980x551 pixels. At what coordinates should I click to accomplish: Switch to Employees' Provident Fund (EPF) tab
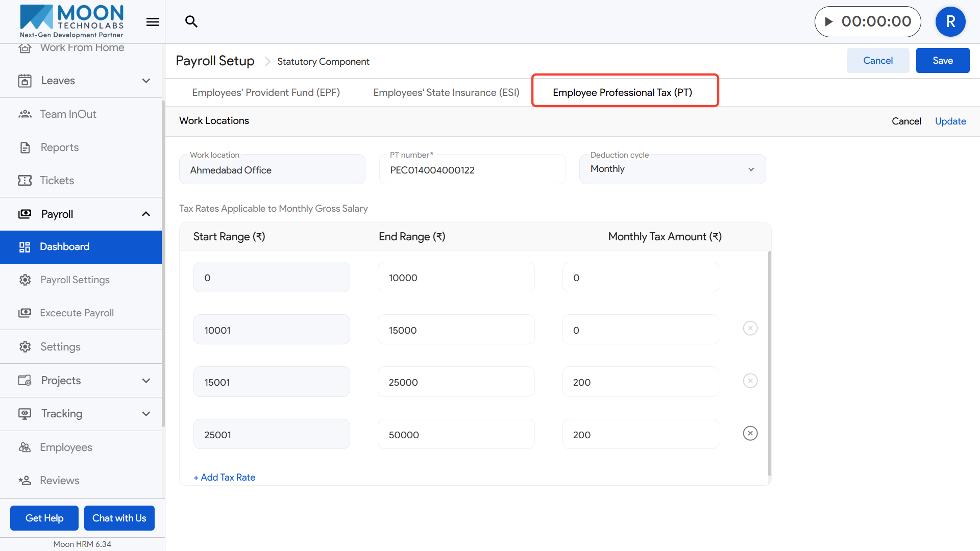tap(266, 93)
